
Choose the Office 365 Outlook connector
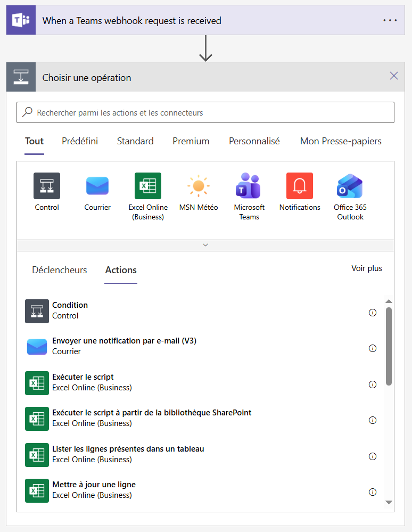pyautogui.click(x=350, y=186)
